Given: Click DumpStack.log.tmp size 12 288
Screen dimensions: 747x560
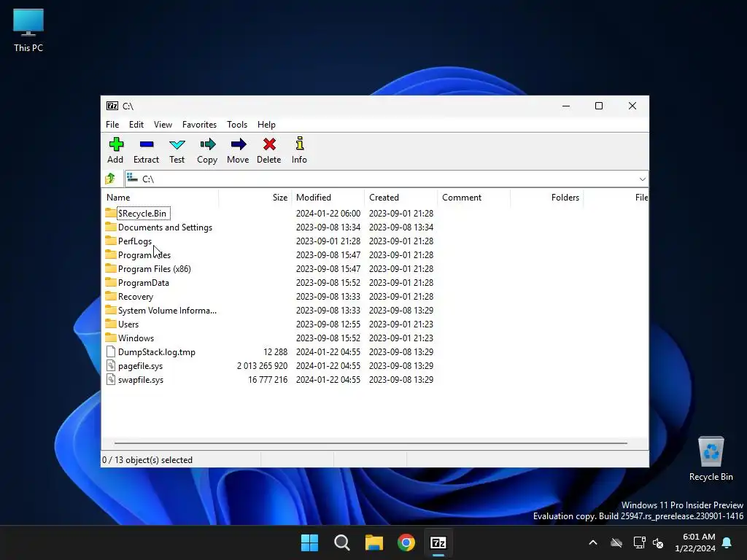Looking at the screenshot, I should point(275,352).
